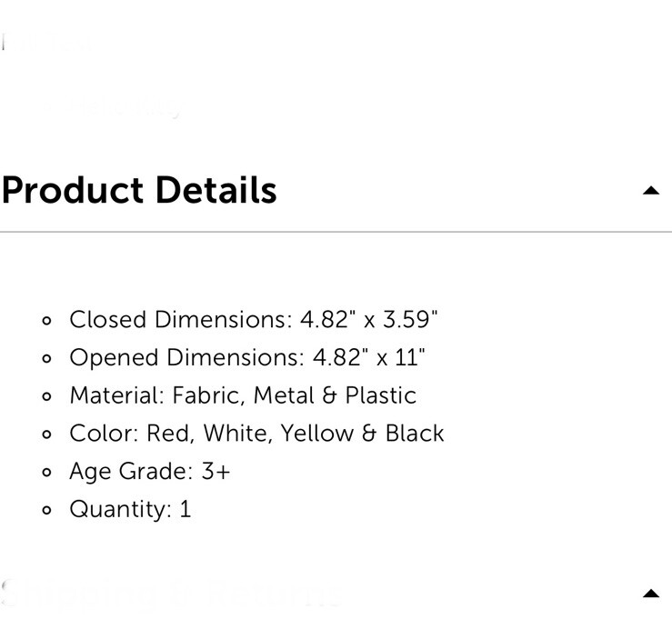This screenshot has width=672, height=629.
Task: Click the 4.82" x 3.59" dimension value
Action: 368,320
